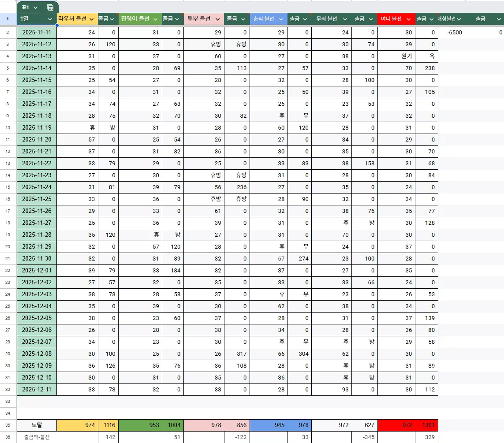Select the row 1 header number
The image size is (504, 443).
pyautogui.click(x=7, y=19)
